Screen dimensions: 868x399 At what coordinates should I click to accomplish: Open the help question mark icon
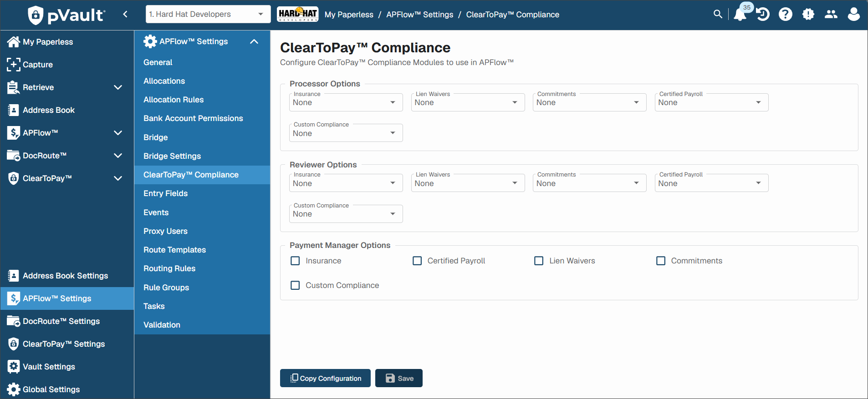(x=786, y=14)
